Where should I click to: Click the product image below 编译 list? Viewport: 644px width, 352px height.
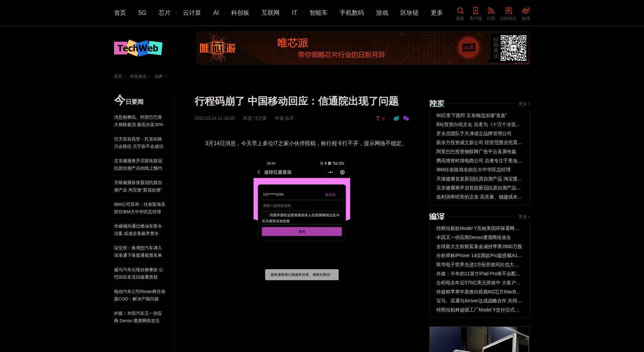point(479,339)
